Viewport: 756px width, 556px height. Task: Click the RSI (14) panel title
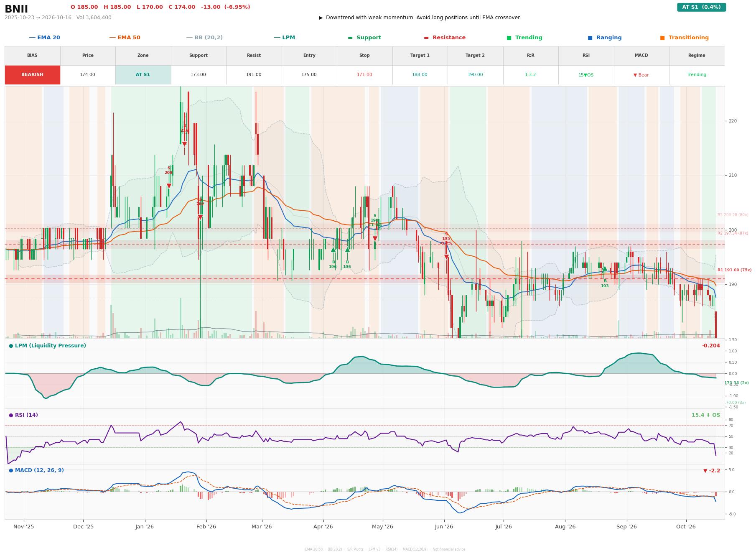[23, 415]
